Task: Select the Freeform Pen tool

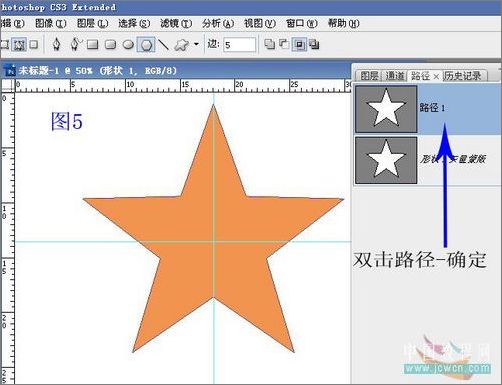Action: [x=76, y=44]
